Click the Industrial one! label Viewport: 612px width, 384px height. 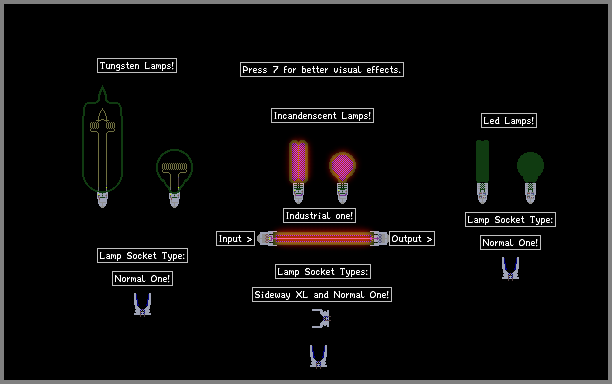[319, 215]
